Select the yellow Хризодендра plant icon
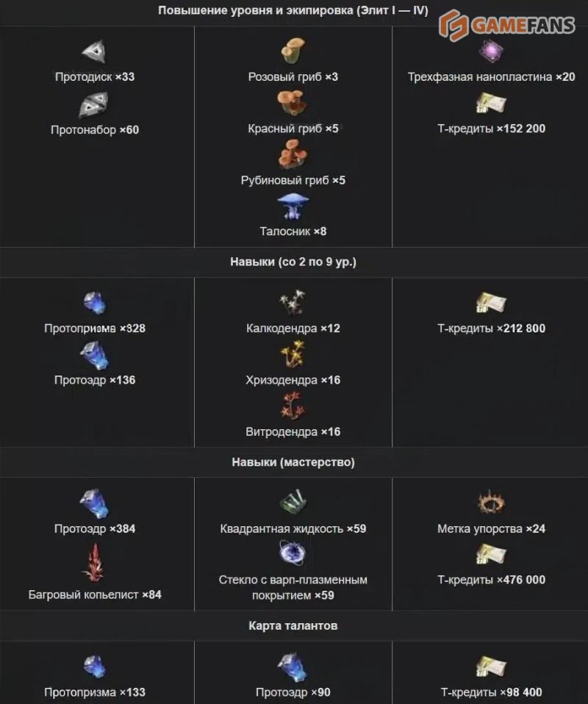This screenshot has width=588, height=704. pos(293,354)
